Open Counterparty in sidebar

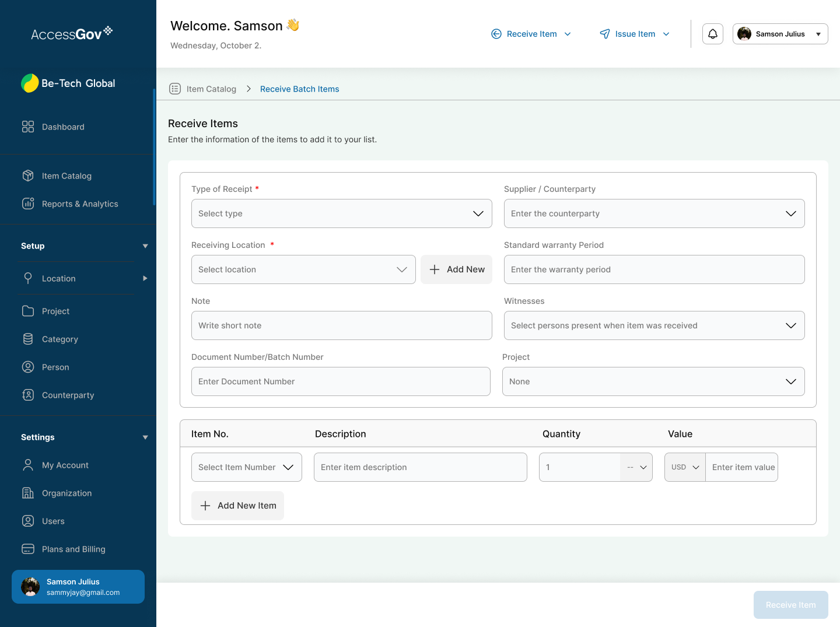coord(68,395)
